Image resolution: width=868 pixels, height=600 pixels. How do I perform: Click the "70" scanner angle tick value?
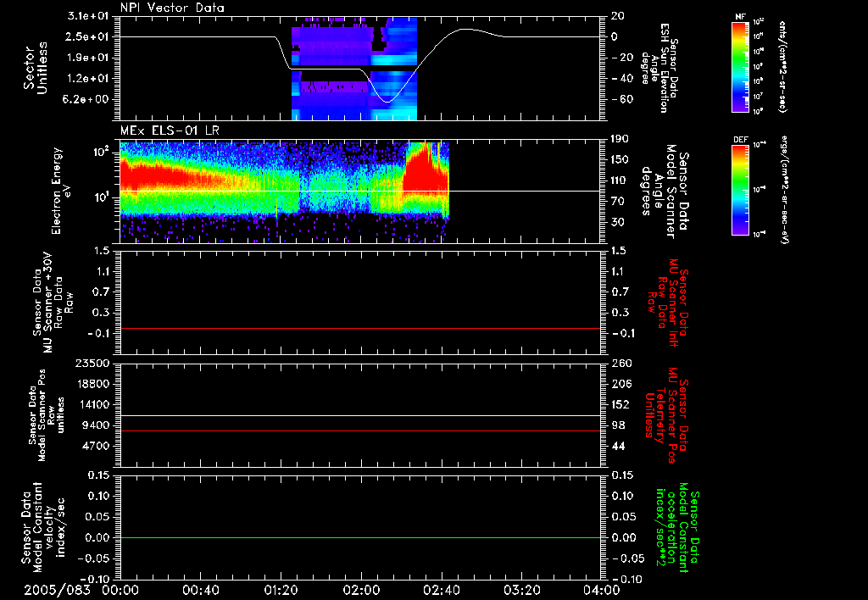pyautogui.click(x=618, y=202)
